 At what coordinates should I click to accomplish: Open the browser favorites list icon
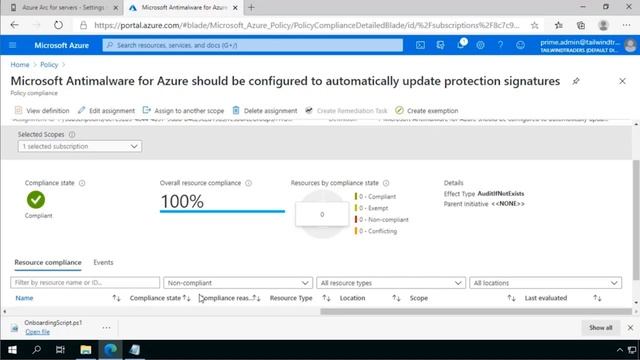[559, 25]
